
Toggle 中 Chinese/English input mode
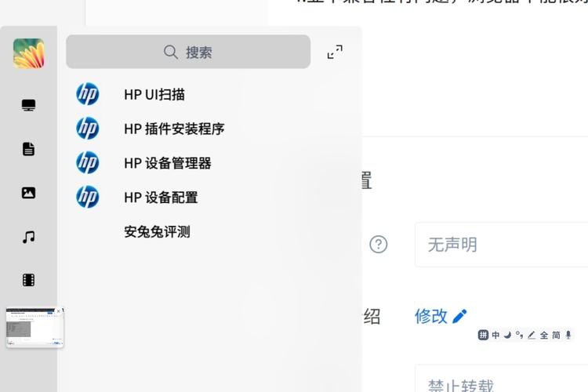tap(495, 335)
